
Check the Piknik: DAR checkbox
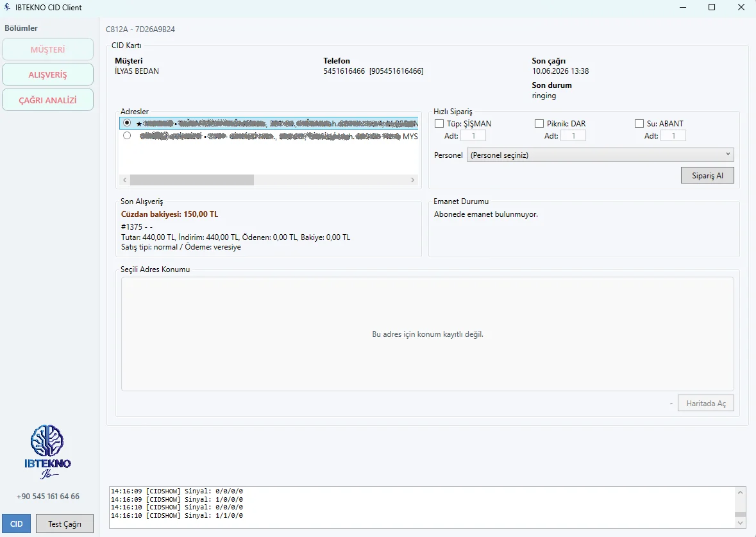[539, 124]
